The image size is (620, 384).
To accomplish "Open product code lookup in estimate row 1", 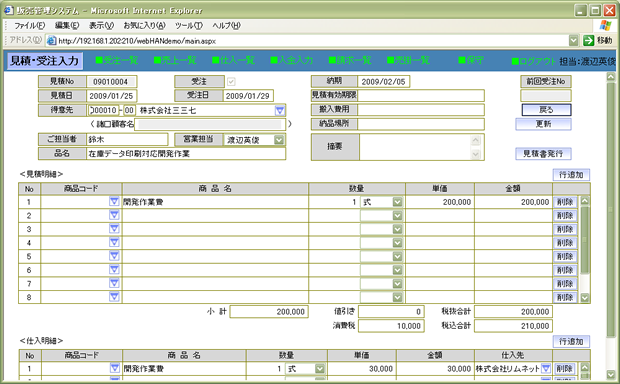I will pyautogui.click(x=114, y=202).
